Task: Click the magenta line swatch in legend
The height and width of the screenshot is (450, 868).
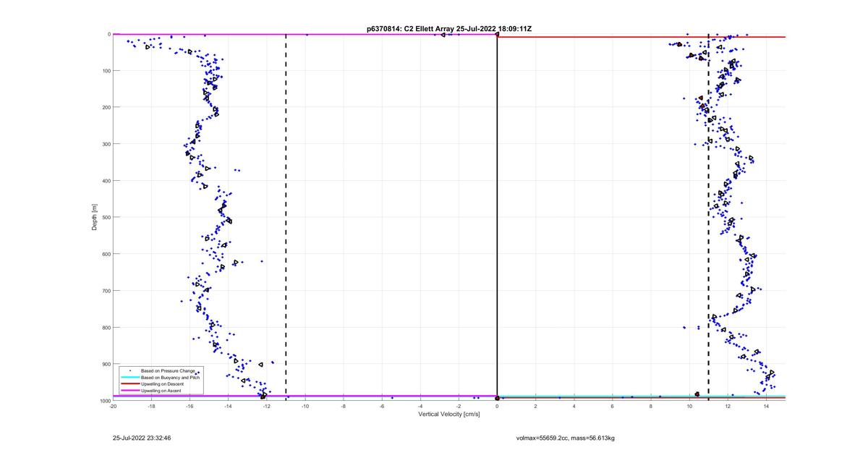Action: point(130,391)
